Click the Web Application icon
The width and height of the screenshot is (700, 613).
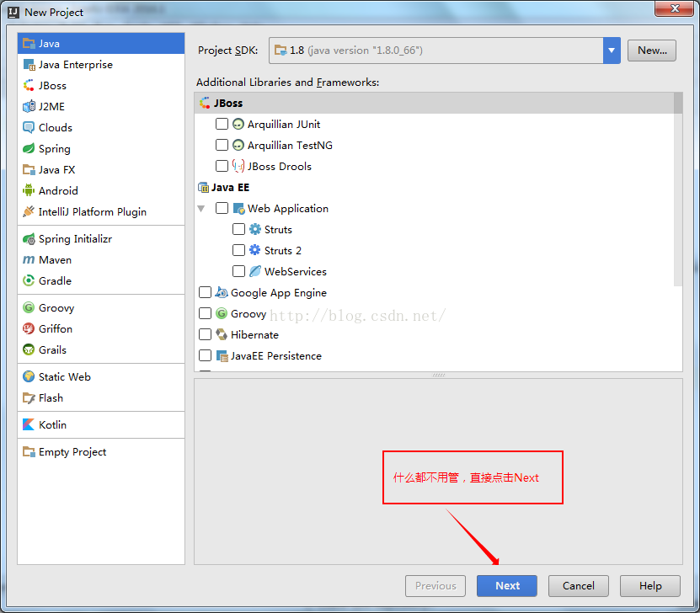coord(238,208)
